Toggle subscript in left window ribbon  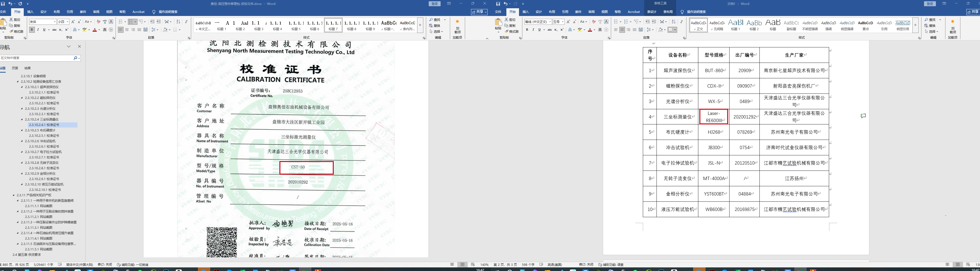[x=61, y=30]
